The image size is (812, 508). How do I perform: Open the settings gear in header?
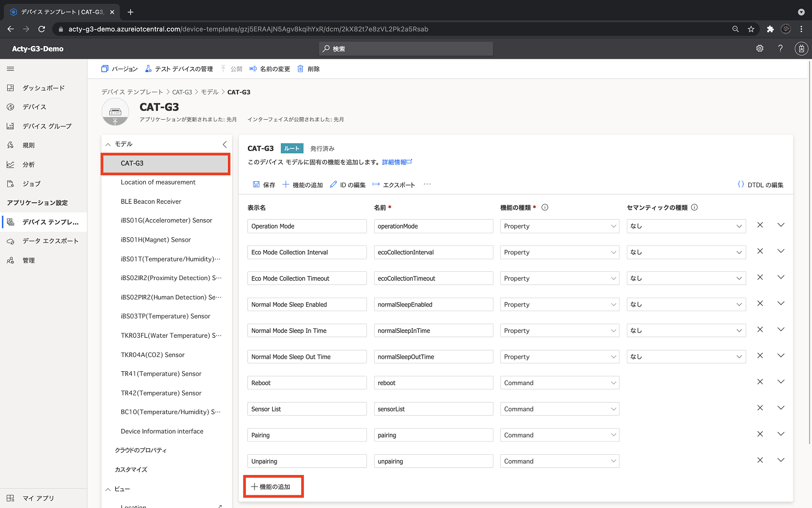tap(759, 48)
